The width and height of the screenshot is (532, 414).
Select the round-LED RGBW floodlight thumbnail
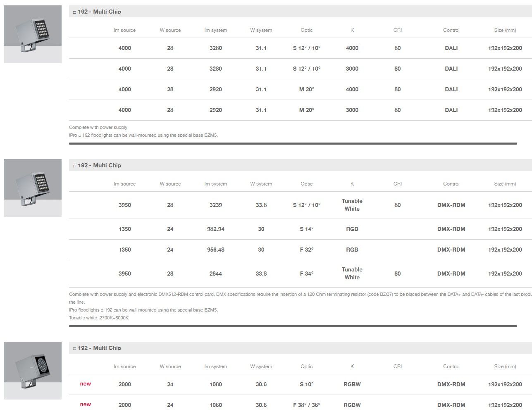[33, 371]
